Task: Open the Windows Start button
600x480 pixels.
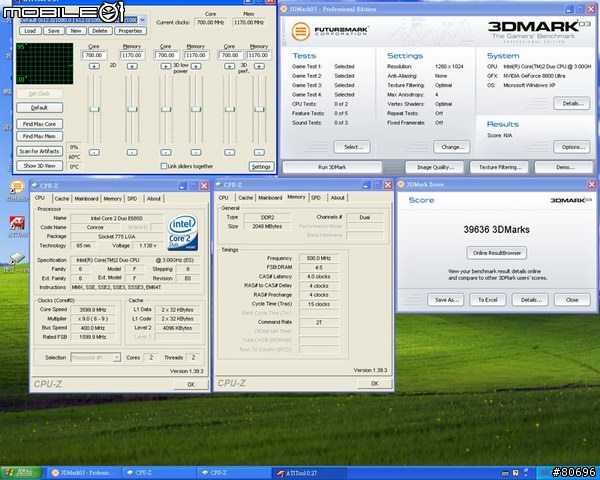Action: click(x=20, y=473)
